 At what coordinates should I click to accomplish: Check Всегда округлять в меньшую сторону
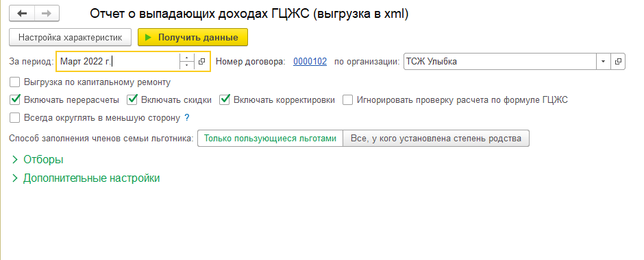(15, 118)
